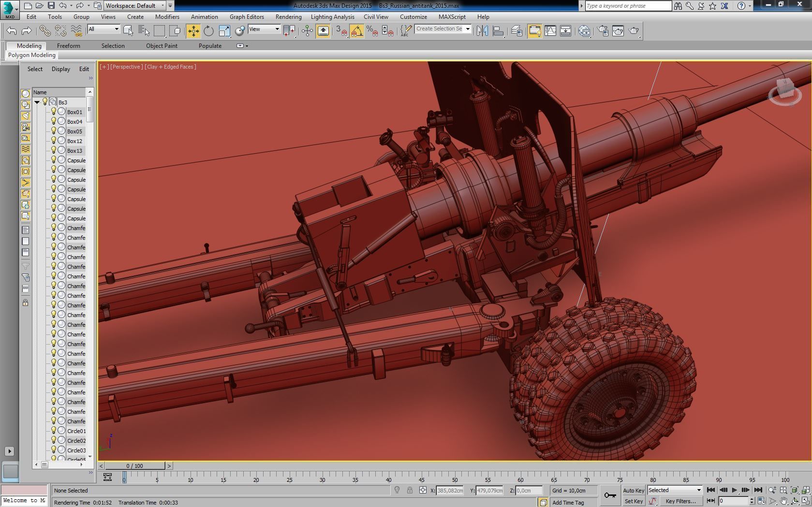Click the time slider showing 0 / 100

pyautogui.click(x=135, y=466)
